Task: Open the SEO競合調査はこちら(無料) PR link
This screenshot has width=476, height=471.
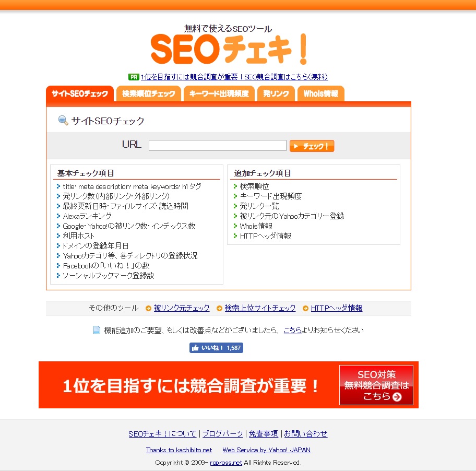Action: click(234, 77)
